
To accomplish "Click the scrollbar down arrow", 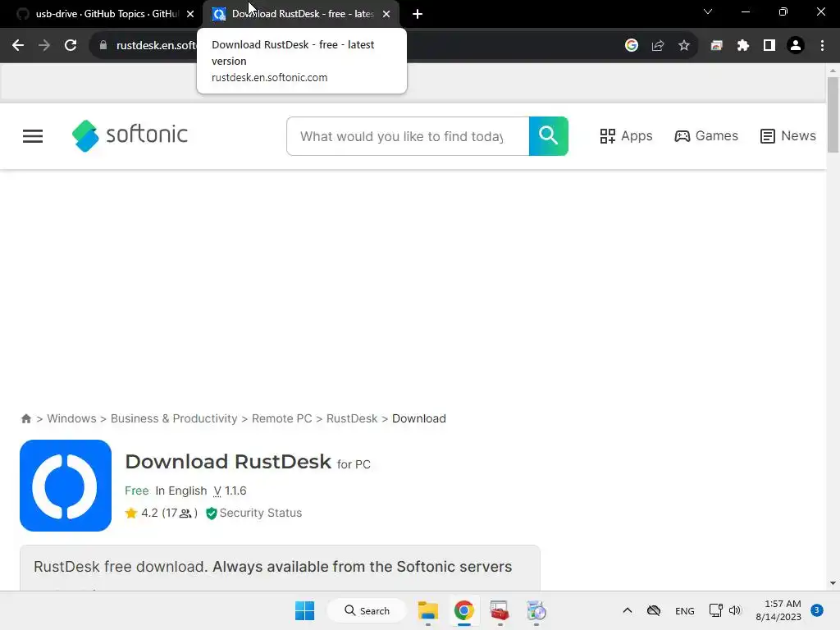I will (833, 583).
